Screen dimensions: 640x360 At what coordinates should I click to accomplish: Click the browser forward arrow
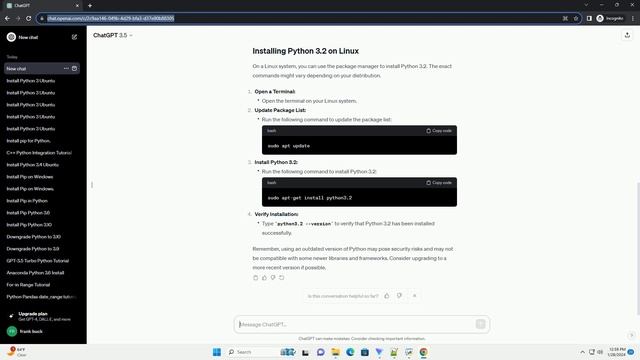(x=18, y=18)
